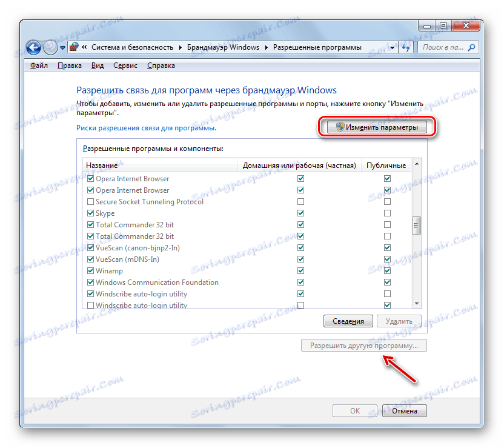The height and width of the screenshot is (448, 504).
Task: Select the Winamp list row
Action: [x=247, y=271]
